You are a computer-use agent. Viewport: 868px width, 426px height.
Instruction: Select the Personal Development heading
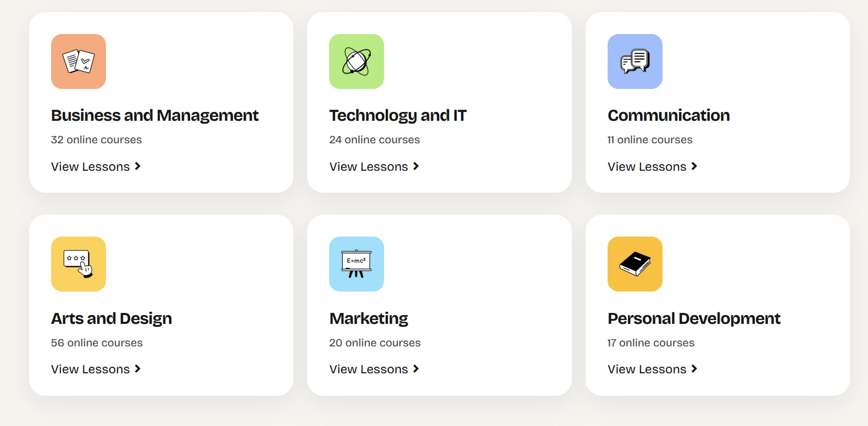coord(694,318)
